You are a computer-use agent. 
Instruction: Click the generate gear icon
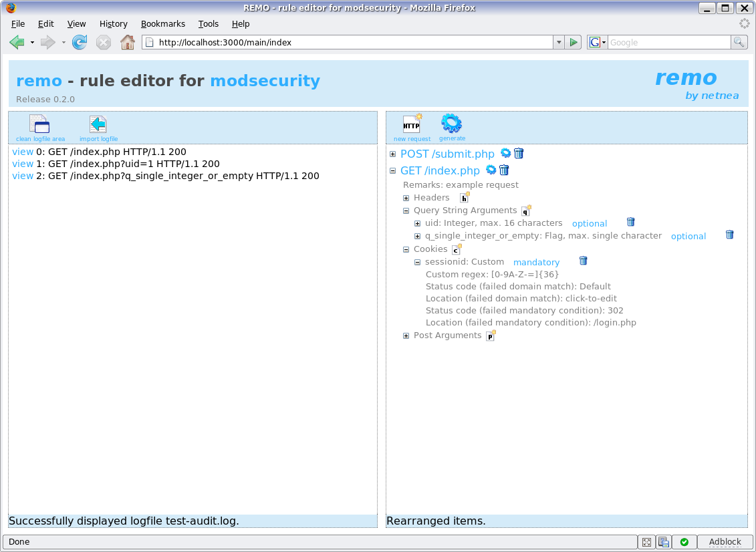(x=452, y=124)
